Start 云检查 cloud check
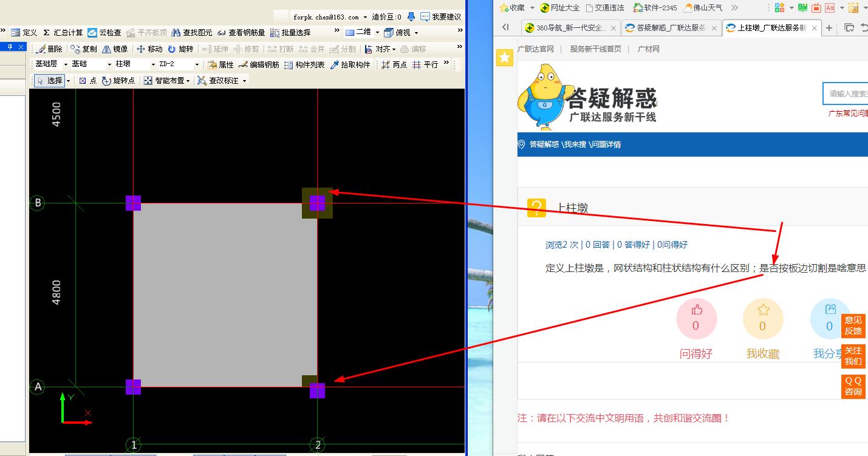 104,32
